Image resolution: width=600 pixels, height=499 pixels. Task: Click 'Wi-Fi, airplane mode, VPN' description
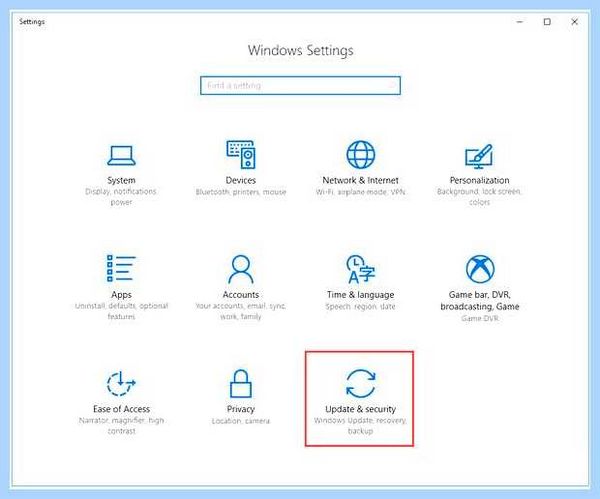coord(360,192)
